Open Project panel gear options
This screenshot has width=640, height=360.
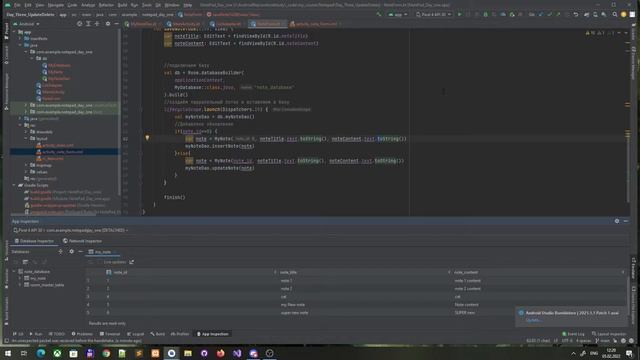tap(108, 24)
